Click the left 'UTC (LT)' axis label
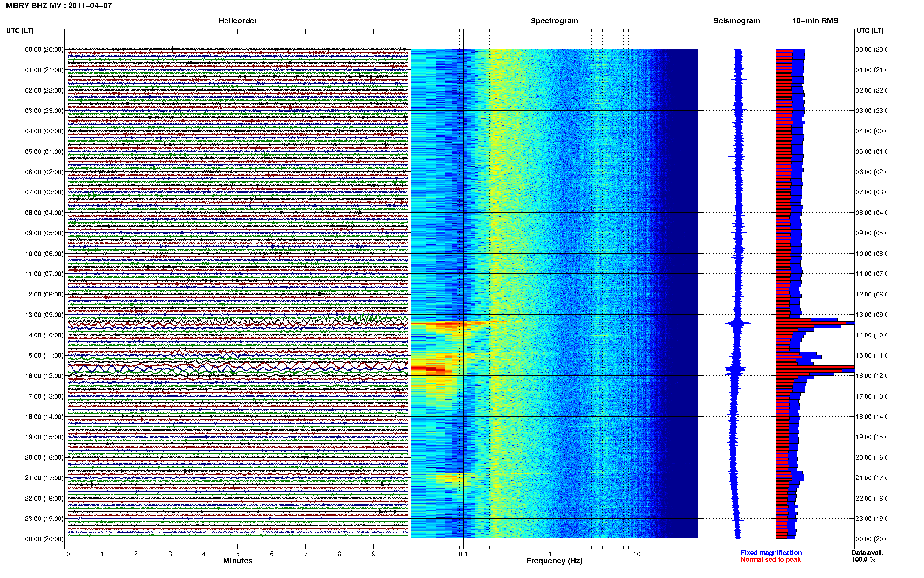The image size is (924, 578). (x=20, y=31)
